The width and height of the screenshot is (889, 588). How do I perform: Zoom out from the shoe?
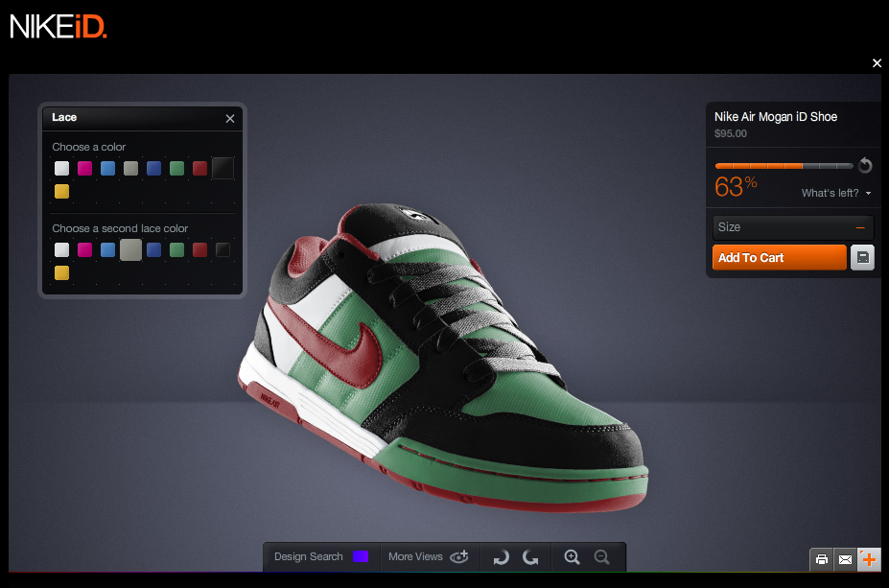click(601, 557)
